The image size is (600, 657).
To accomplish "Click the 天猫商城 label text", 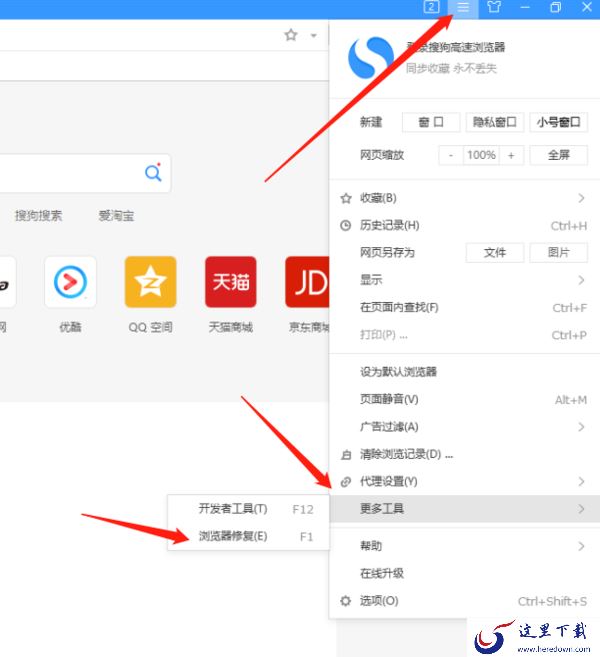I will click(x=230, y=327).
